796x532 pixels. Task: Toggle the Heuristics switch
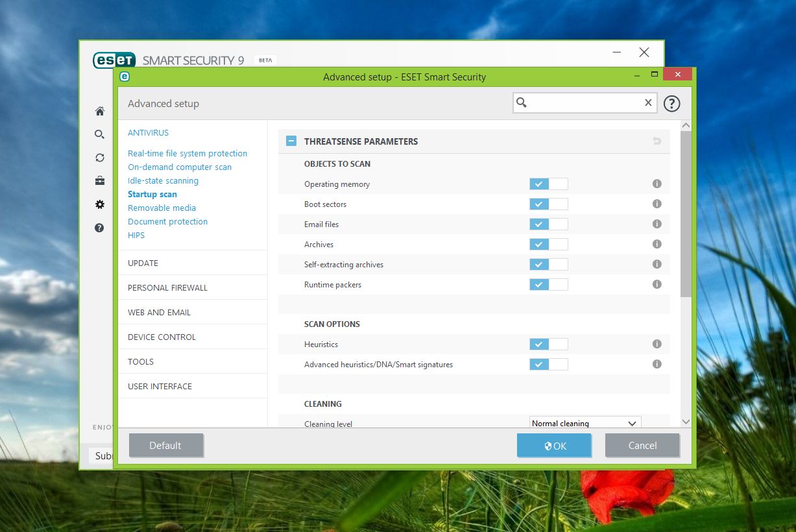[549, 345]
